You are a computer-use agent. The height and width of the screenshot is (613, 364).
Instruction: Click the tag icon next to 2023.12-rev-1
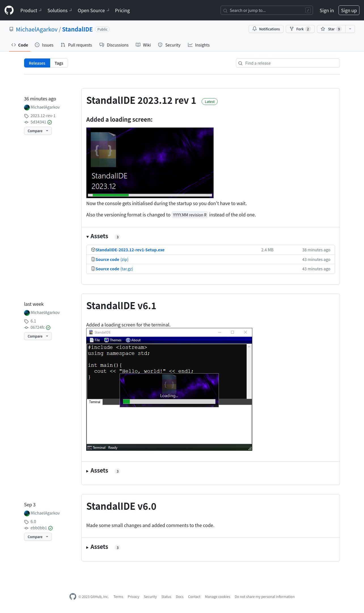tap(26, 116)
